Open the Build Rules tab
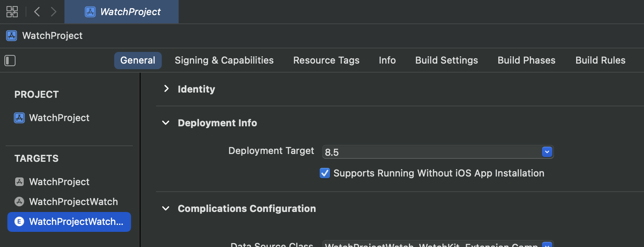 [x=600, y=61]
